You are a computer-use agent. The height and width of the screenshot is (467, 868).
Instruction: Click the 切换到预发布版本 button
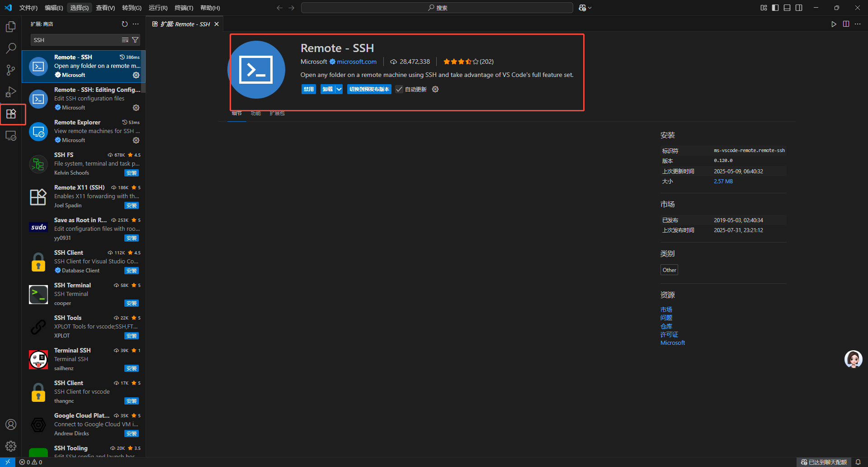369,89
